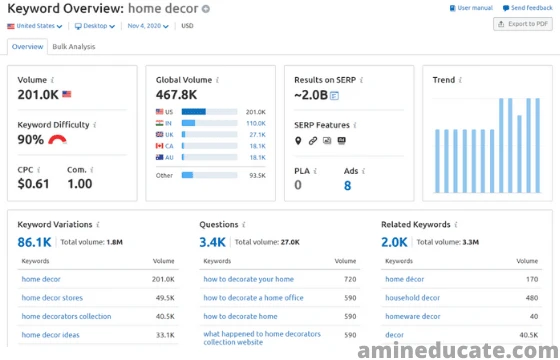Click the info icon next to Ads
The height and width of the screenshot is (360, 560).
pos(364,171)
